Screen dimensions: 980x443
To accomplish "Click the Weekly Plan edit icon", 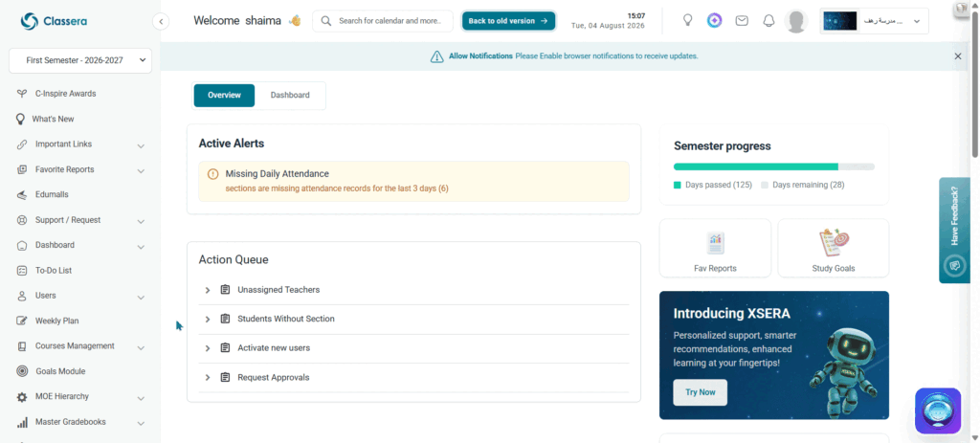I will pyautogui.click(x=22, y=321).
